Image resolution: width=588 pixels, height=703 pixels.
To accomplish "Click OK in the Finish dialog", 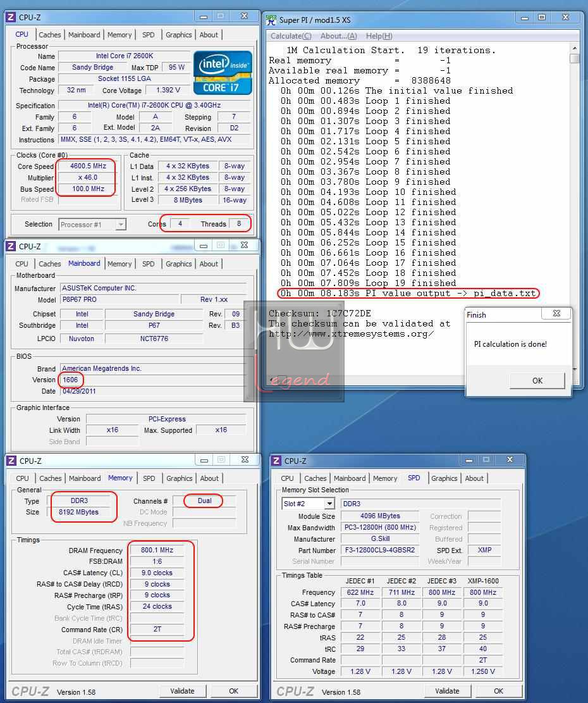I will click(x=537, y=381).
